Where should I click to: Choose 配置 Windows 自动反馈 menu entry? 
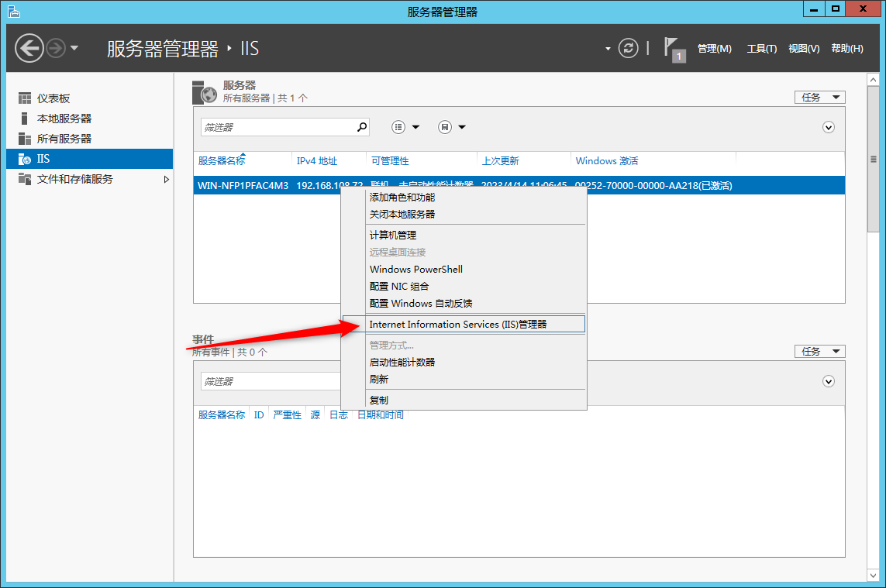(x=464, y=304)
